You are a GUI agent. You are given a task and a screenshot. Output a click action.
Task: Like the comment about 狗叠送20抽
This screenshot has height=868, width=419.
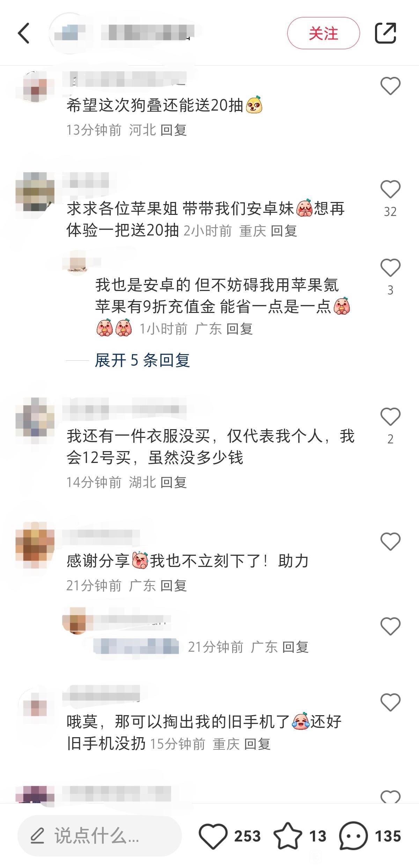390,86
